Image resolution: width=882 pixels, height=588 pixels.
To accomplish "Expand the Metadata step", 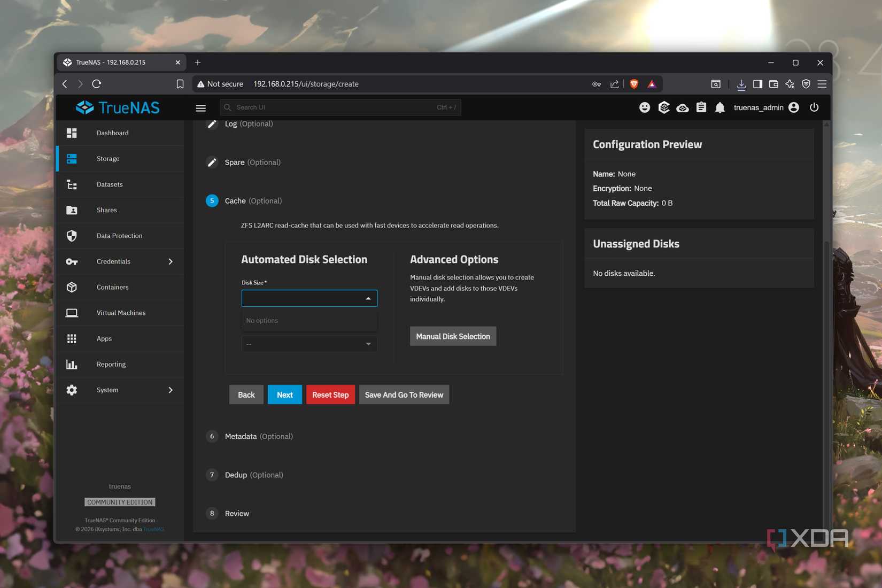I will click(x=259, y=436).
